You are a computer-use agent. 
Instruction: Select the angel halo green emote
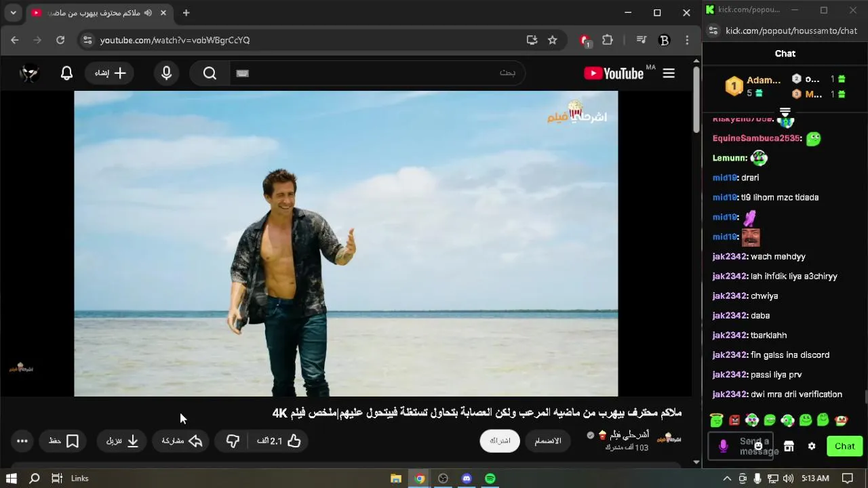point(716,420)
